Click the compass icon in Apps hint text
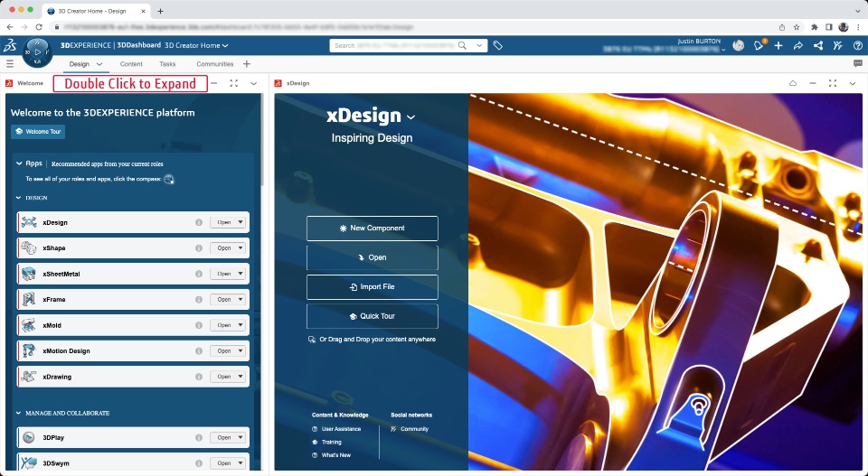868x476 pixels. (169, 179)
